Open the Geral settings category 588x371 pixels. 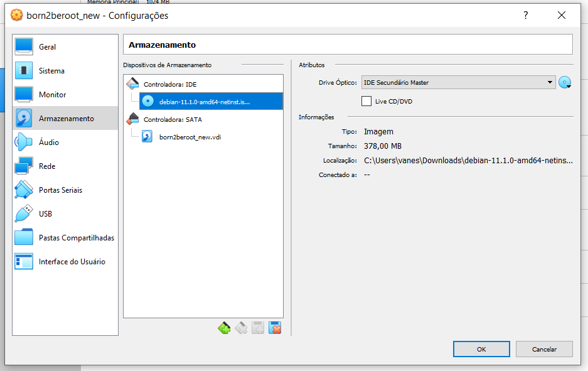point(65,47)
